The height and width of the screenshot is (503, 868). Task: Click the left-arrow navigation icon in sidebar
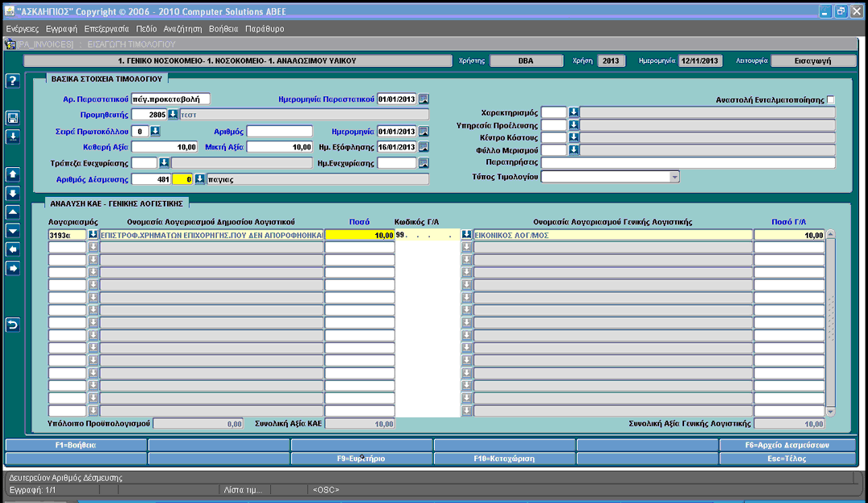[x=13, y=249]
